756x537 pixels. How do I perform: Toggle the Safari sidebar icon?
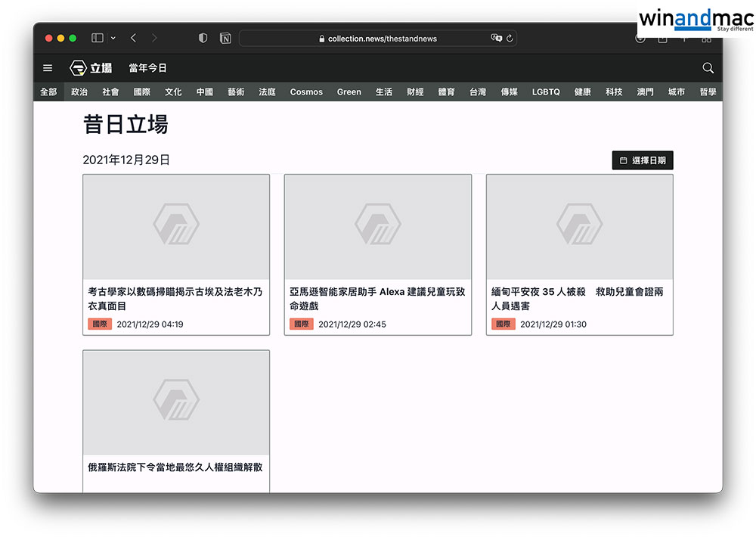coord(98,38)
